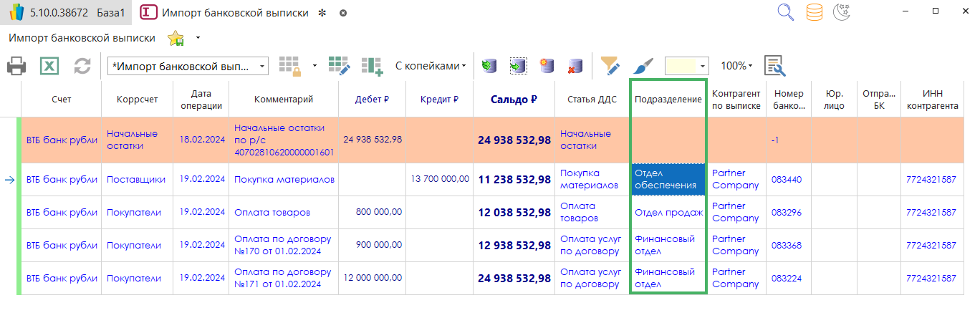The width and height of the screenshot is (980, 323).
Task: Click the document search icon with wrench
Action: [775, 66]
